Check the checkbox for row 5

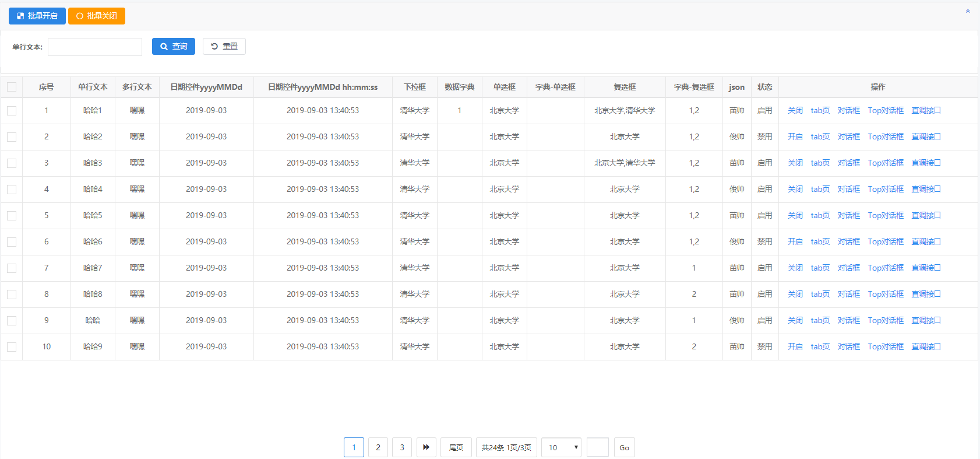[12, 215]
